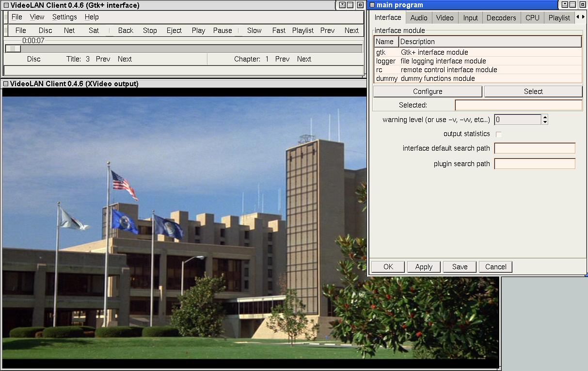Switch to the Decoders tab
The height and width of the screenshot is (371, 588).
[501, 18]
